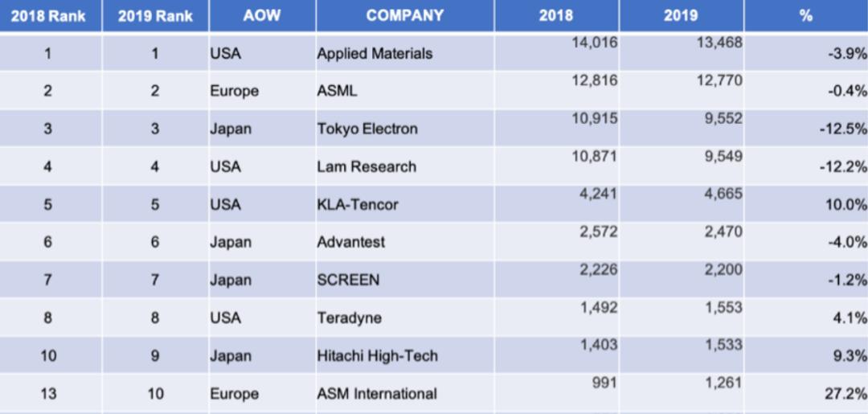Click the SCREEN company cell
This screenshot has height=414, width=868.
point(348,281)
